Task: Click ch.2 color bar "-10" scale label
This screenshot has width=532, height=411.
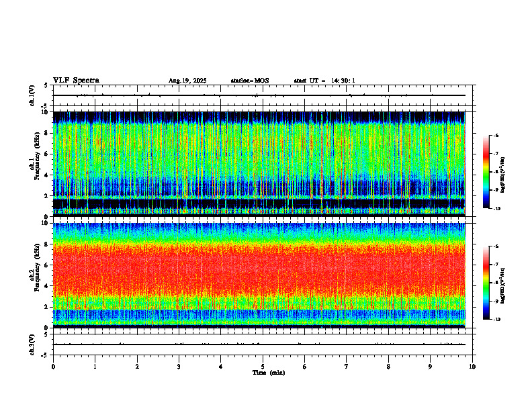Action: click(496, 320)
